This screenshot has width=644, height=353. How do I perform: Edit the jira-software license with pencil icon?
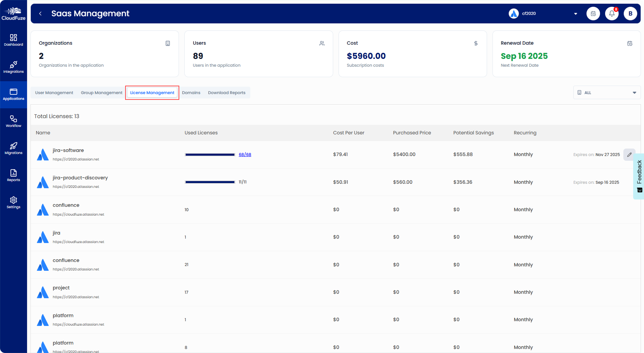pos(629,155)
